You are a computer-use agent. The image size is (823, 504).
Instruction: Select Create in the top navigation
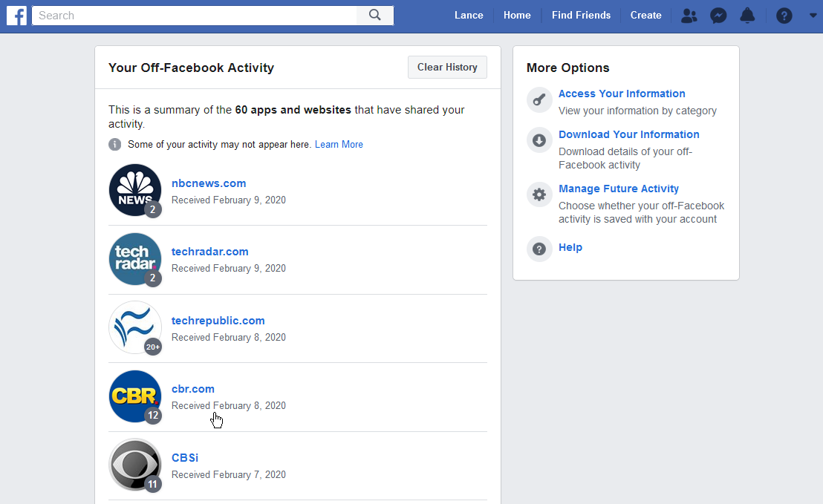pos(645,15)
